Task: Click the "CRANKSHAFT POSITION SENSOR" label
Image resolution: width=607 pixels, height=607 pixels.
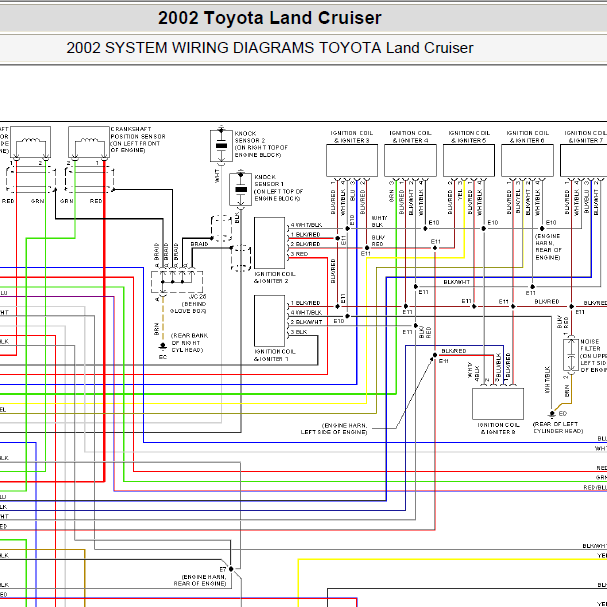Action: click(138, 133)
